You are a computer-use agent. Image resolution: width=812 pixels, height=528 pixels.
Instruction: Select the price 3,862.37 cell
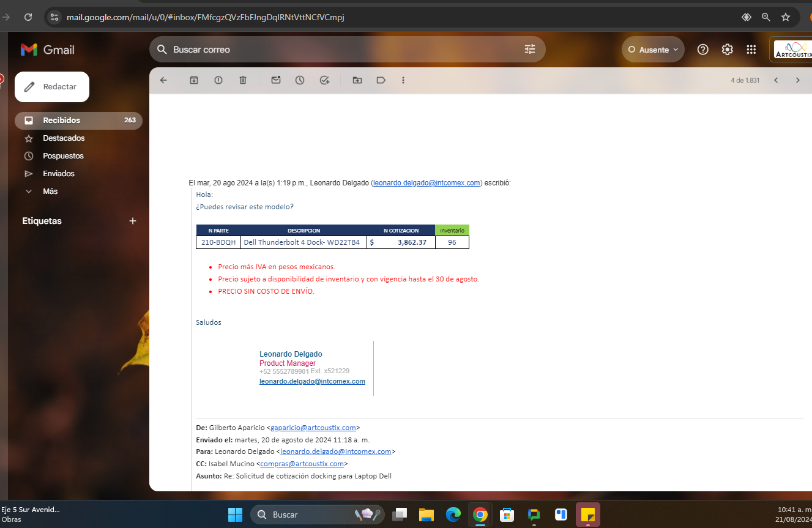click(x=401, y=242)
